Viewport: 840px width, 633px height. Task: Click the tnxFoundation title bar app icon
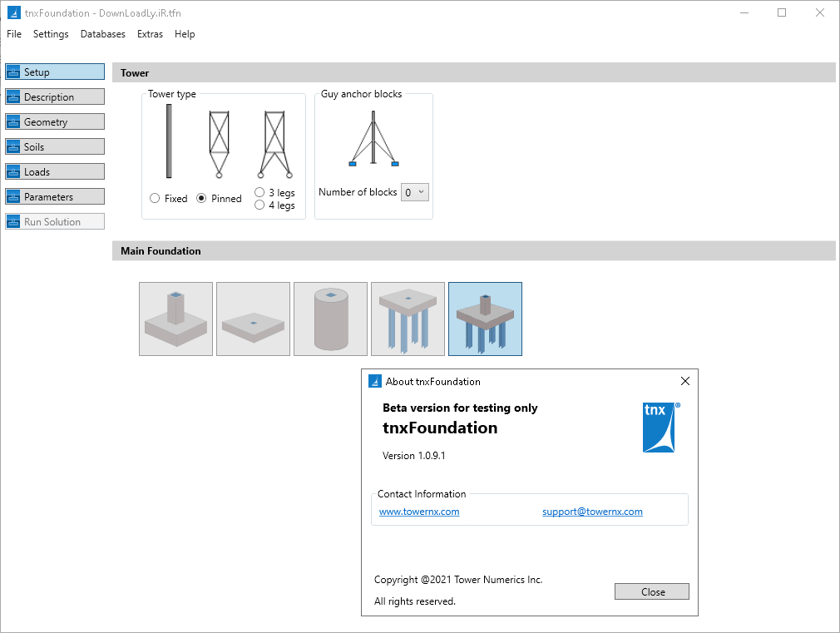14,12
